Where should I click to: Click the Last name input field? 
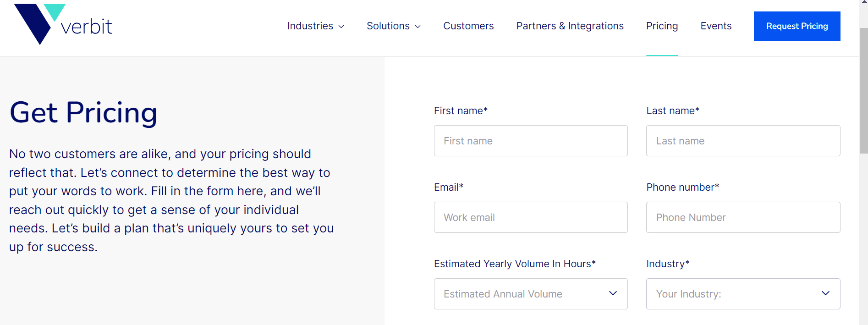coord(742,141)
